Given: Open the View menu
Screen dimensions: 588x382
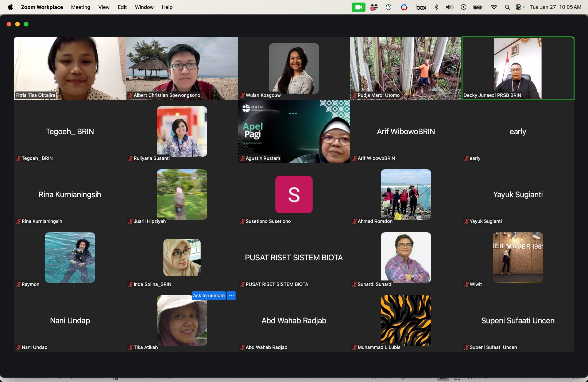Looking at the screenshot, I should [x=104, y=7].
